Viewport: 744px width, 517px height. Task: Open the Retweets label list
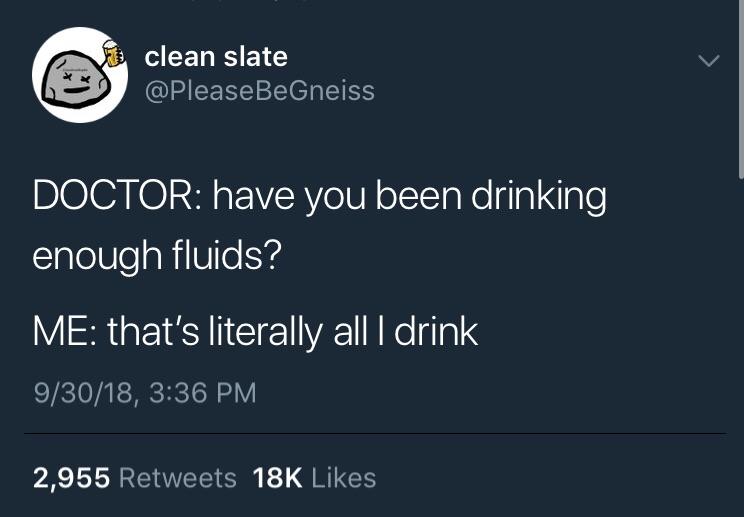(177, 478)
